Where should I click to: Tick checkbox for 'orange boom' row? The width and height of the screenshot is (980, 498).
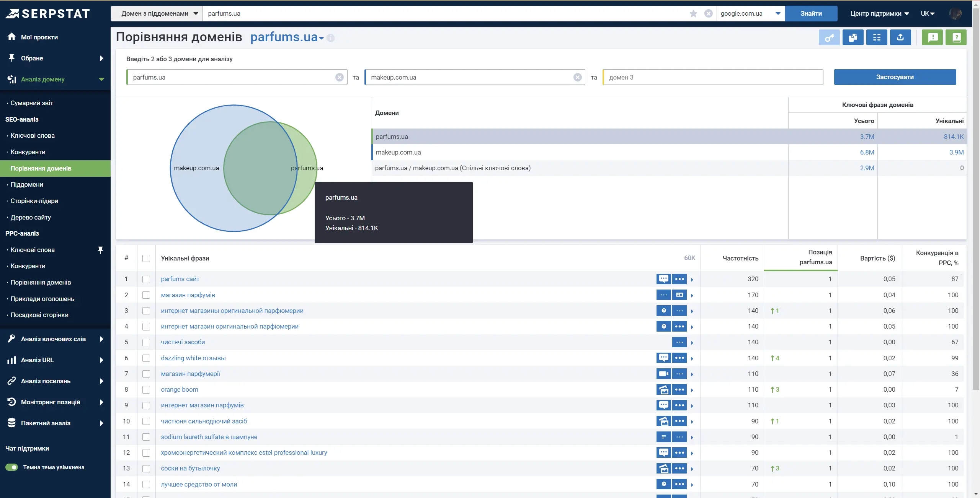click(x=146, y=390)
